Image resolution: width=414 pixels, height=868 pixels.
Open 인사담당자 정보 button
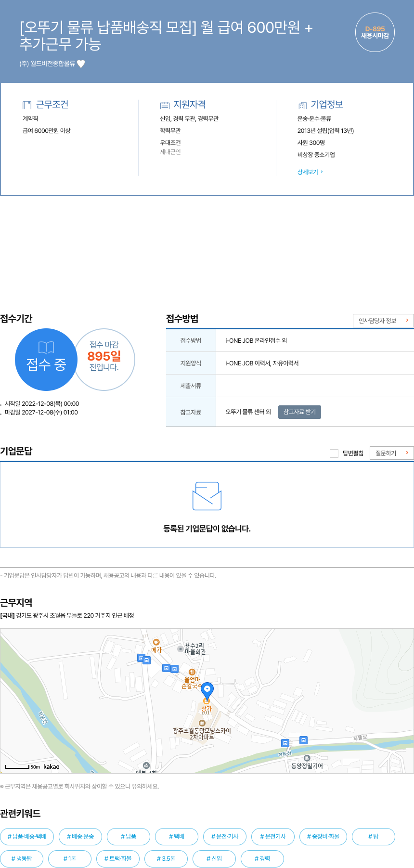click(x=383, y=321)
